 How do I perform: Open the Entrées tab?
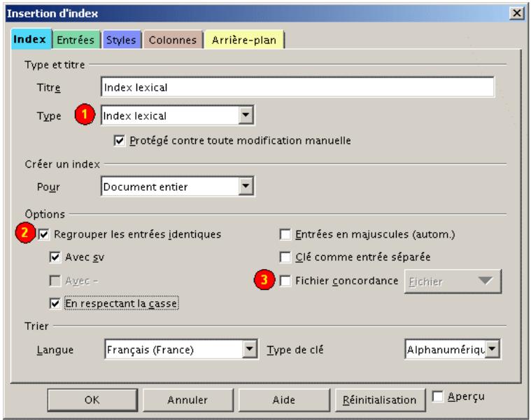[x=76, y=40]
